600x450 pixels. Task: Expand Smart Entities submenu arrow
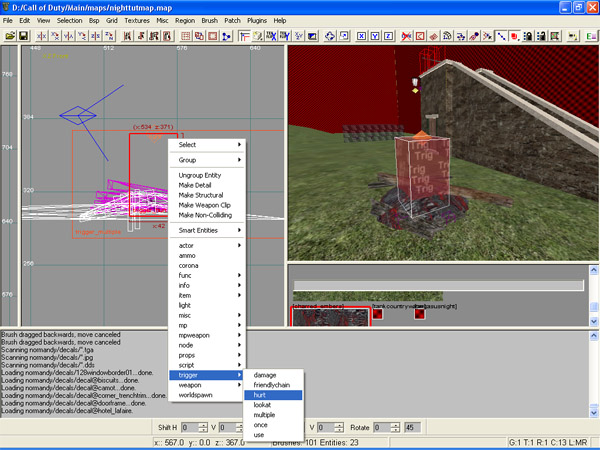click(x=240, y=230)
